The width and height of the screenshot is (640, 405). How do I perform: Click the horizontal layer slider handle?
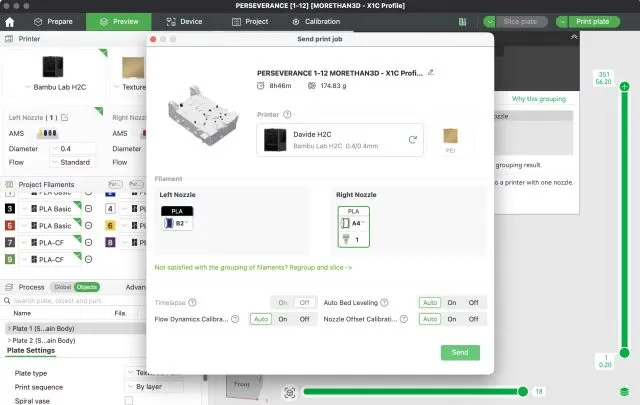pos(522,392)
